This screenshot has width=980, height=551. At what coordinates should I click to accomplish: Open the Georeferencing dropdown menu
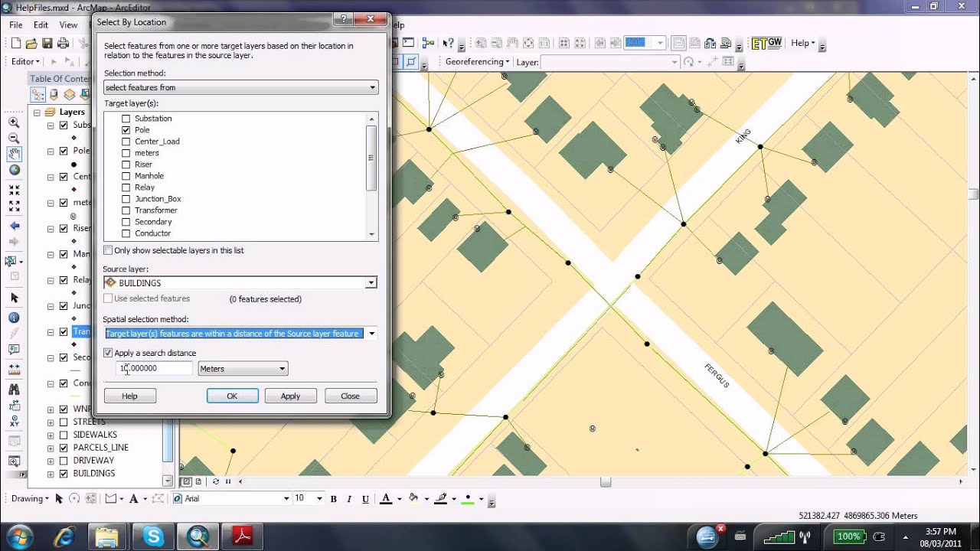[x=478, y=62]
